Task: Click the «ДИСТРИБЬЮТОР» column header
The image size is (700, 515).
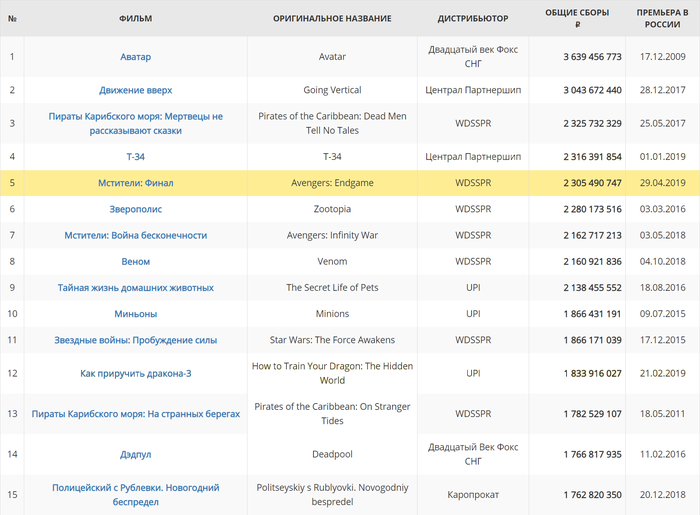Action: point(473,19)
